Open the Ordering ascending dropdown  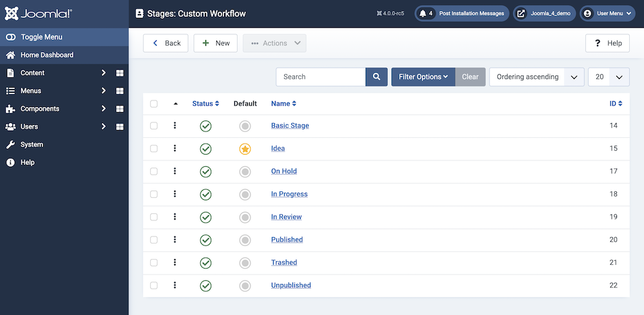point(536,77)
